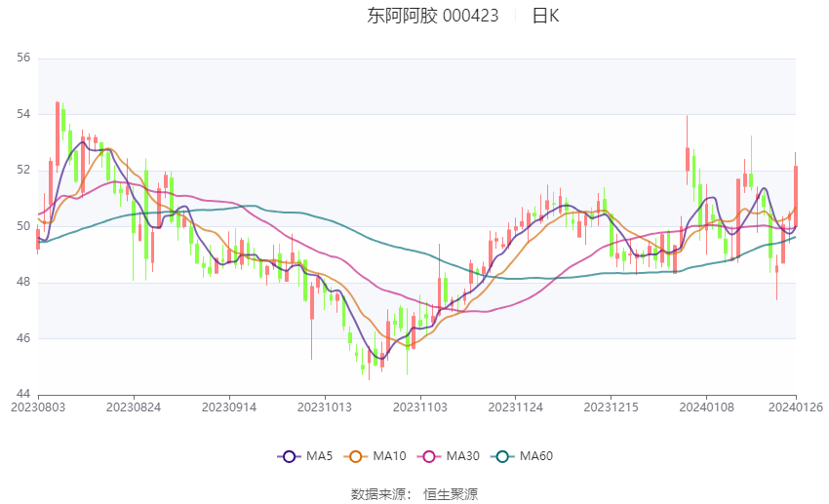Click the 52 price axis label
This screenshot has width=829, height=504.
tap(23, 170)
